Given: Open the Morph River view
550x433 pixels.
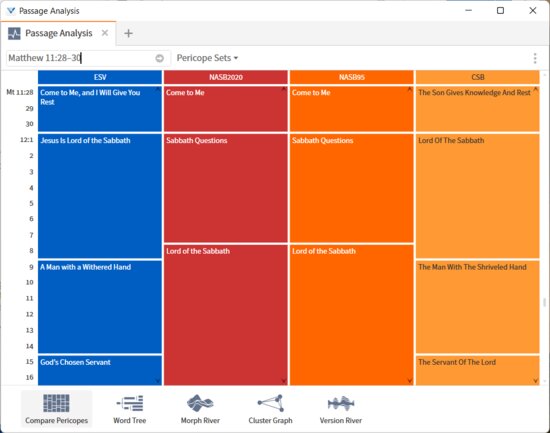Looking at the screenshot, I should pos(200,409).
